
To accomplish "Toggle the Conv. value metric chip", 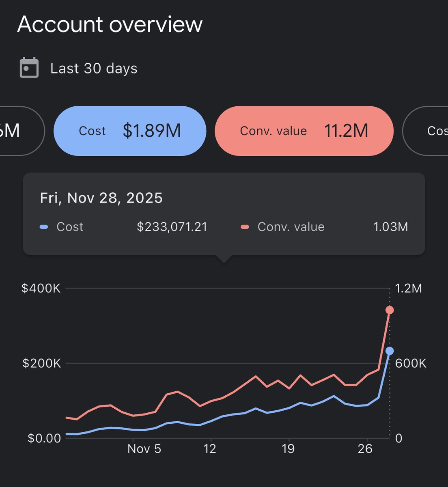I will pos(304,131).
